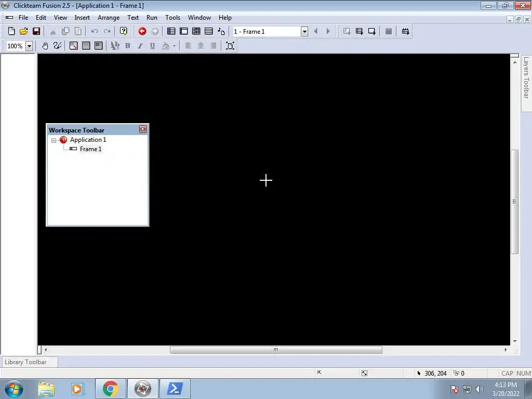Go to previous frame arrow
This screenshot has width=532, height=399.
point(315,31)
